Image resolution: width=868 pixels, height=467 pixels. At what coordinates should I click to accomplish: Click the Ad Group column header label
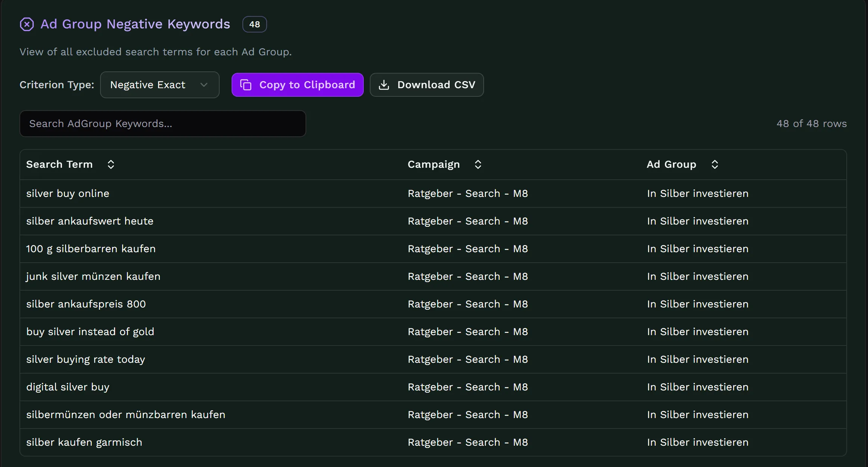[x=671, y=164]
